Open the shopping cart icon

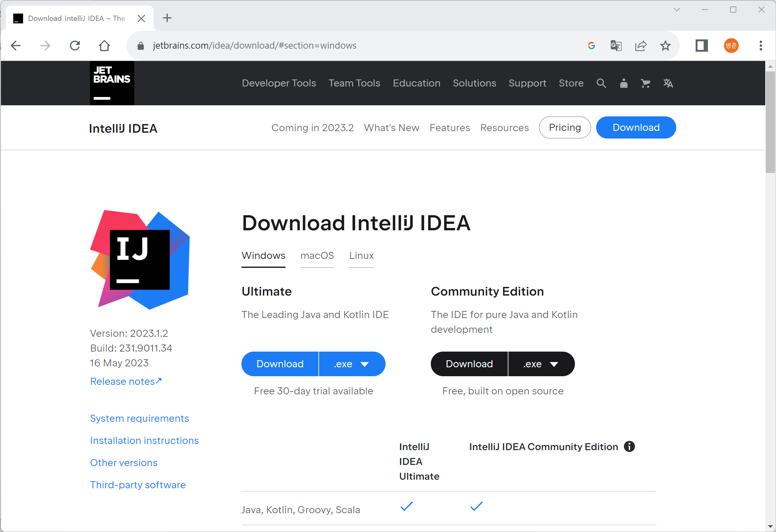[x=645, y=83]
